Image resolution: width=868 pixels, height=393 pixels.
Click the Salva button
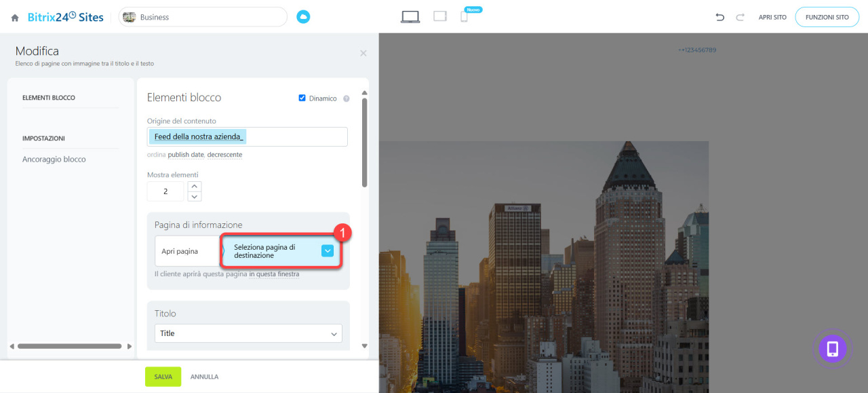click(x=163, y=377)
